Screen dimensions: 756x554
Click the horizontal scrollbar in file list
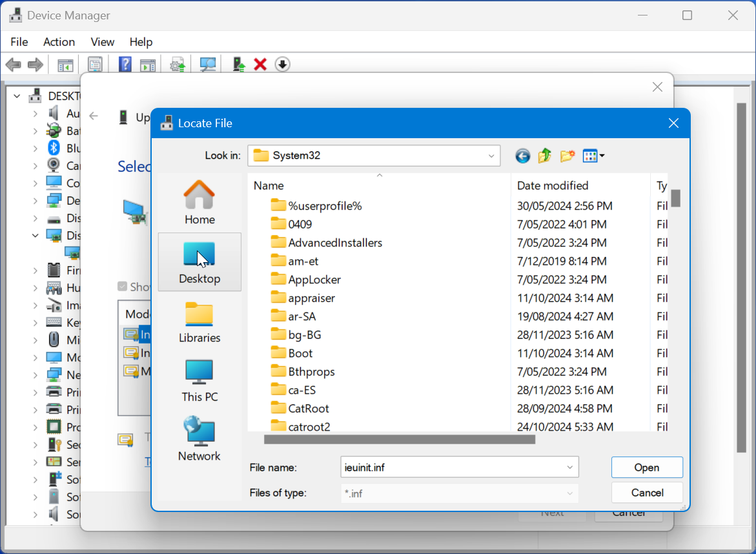(400, 439)
